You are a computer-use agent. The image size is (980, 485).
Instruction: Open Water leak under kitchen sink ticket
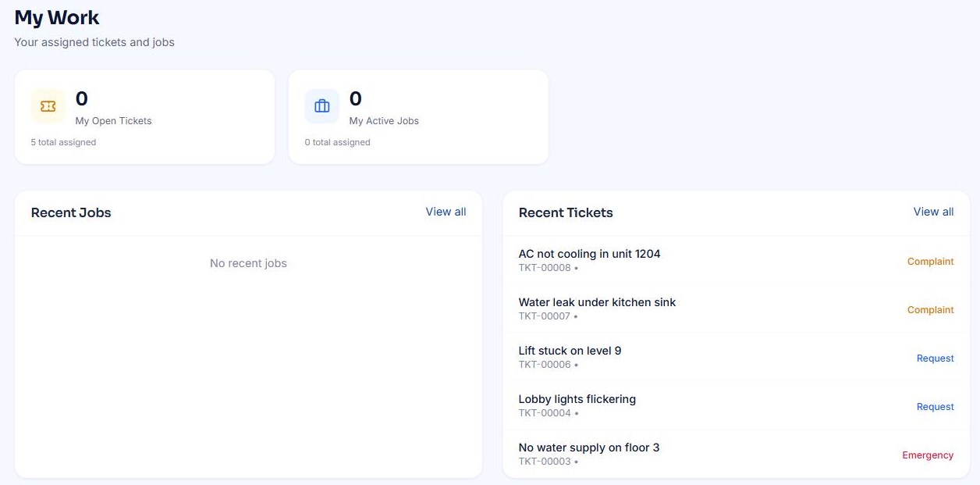tap(736, 308)
